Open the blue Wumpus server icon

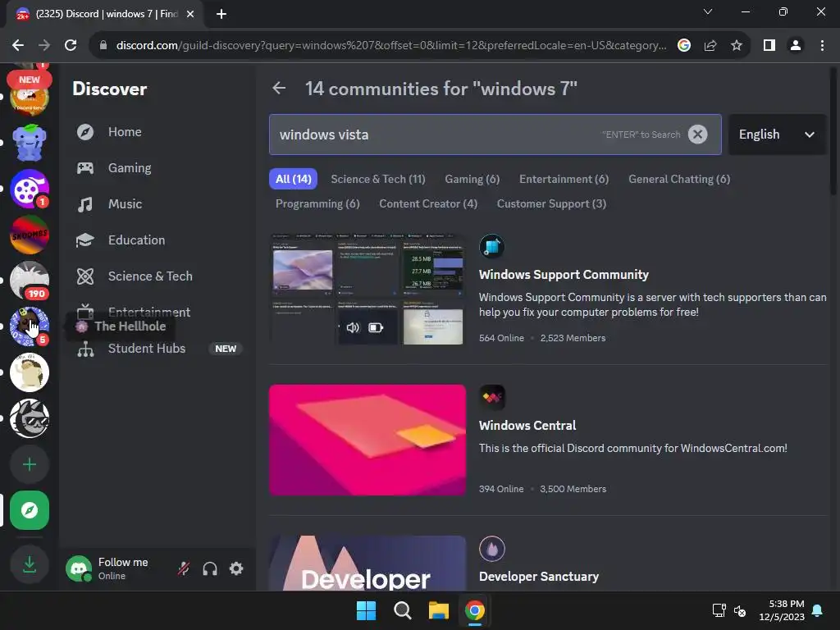coord(30,143)
